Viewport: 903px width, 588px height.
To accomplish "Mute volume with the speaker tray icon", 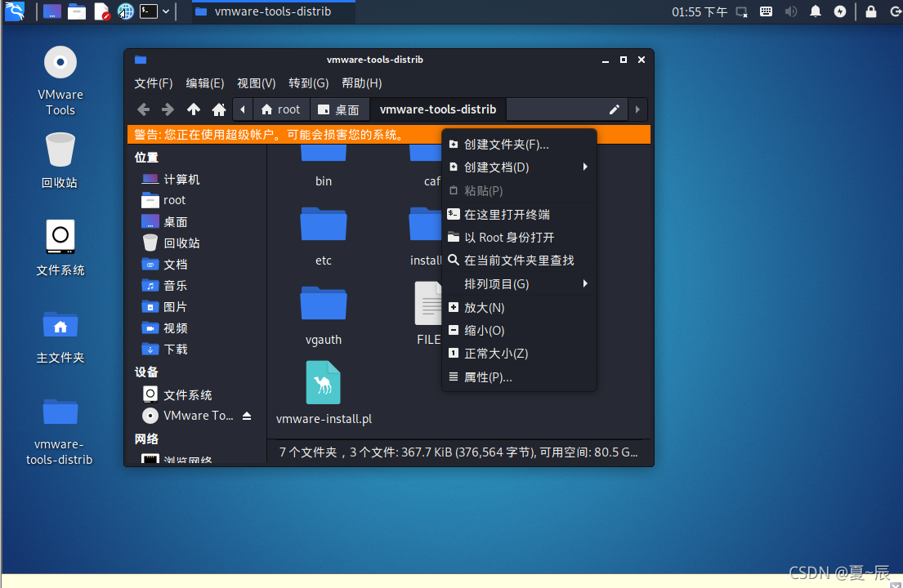I will [x=791, y=11].
